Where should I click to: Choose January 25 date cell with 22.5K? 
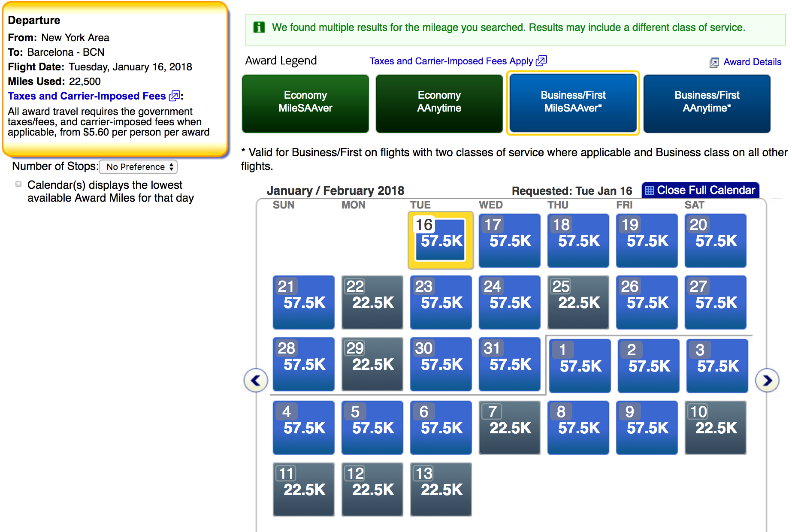[578, 302]
